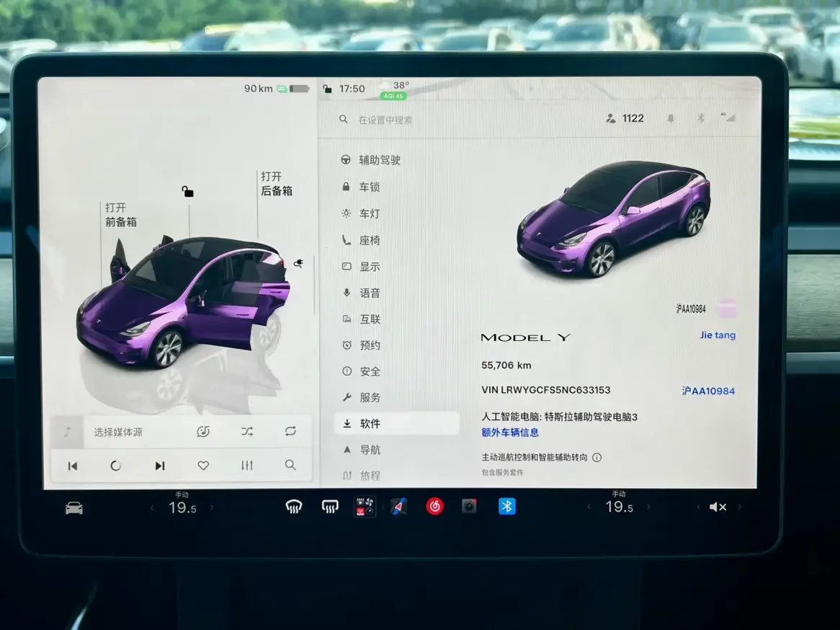This screenshot has width=840, height=630.
Task: Tap the muted volume speaker icon
Action: pyautogui.click(x=718, y=507)
